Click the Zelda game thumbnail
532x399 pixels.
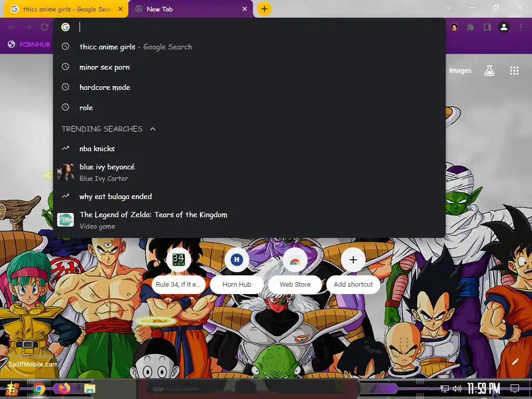coord(65,220)
